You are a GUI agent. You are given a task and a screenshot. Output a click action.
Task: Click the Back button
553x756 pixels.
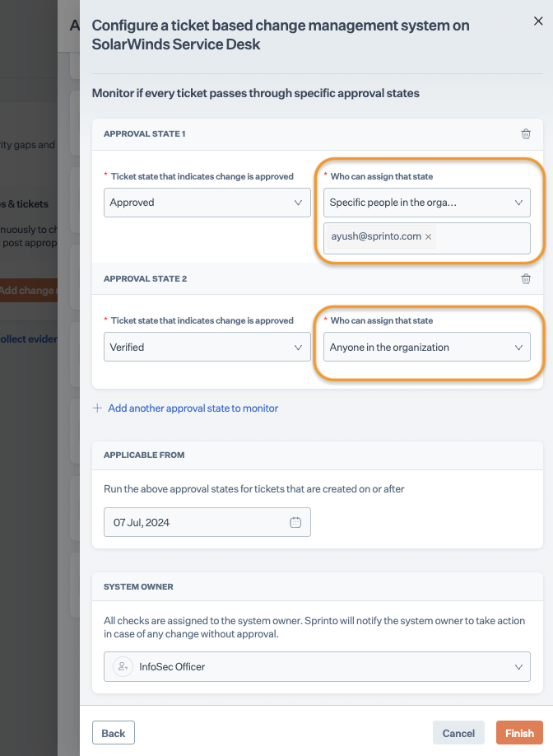[114, 733]
